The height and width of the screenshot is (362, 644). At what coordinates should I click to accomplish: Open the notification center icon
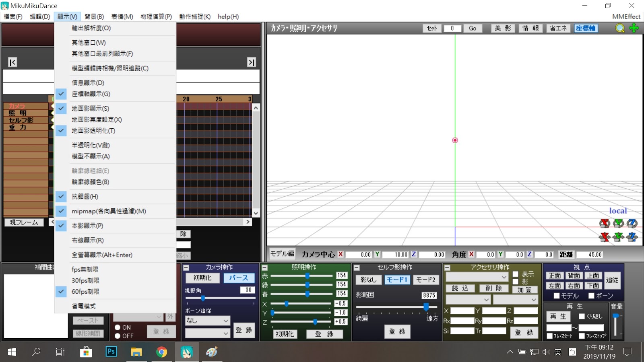tap(627, 352)
